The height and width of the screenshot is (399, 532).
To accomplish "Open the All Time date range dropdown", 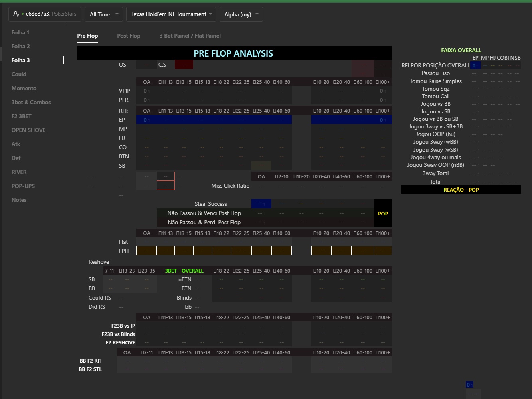I will (104, 14).
